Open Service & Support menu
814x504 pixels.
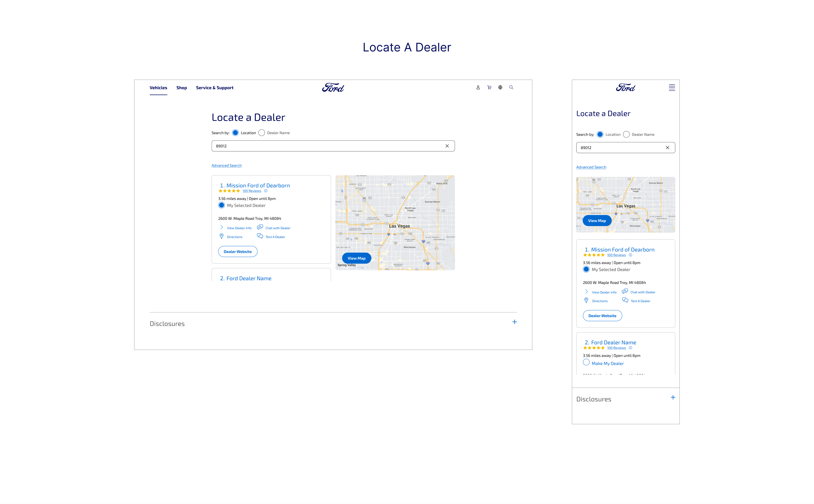pyautogui.click(x=215, y=88)
